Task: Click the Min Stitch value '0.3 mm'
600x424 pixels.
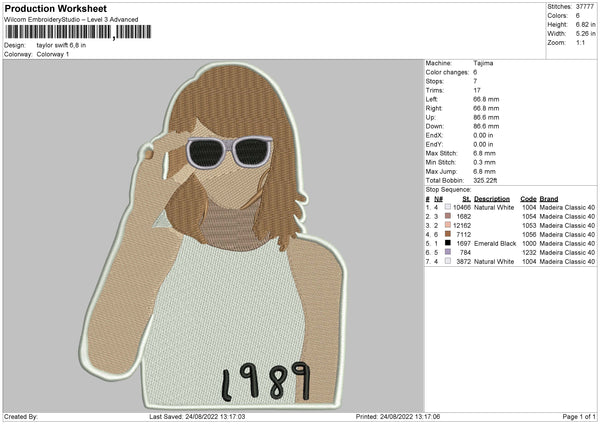Action: coord(484,162)
